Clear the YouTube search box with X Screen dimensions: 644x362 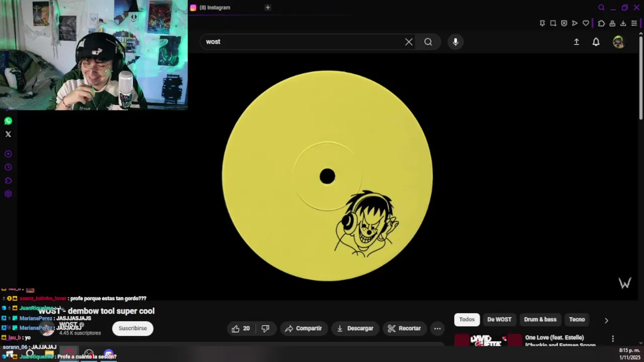point(409,42)
